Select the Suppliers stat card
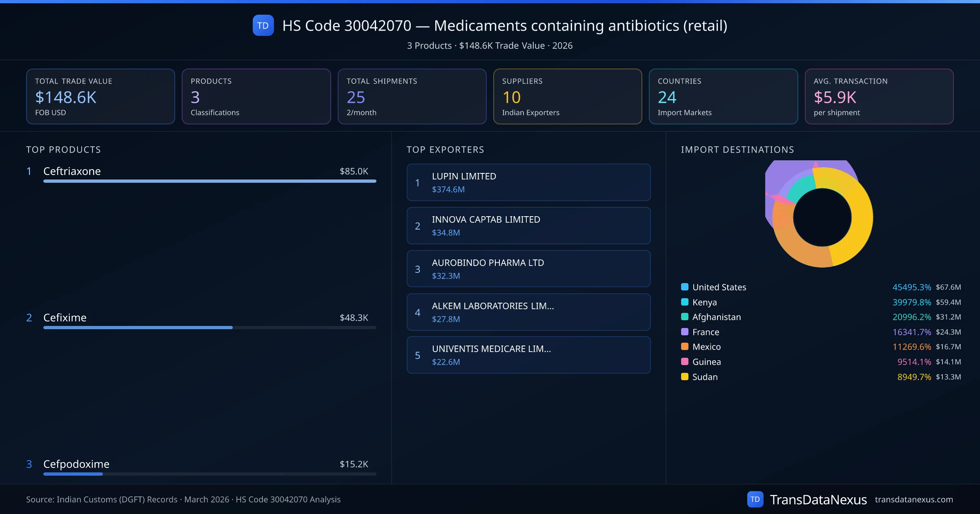The width and height of the screenshot is (980, 514). [x=567, y=96]
